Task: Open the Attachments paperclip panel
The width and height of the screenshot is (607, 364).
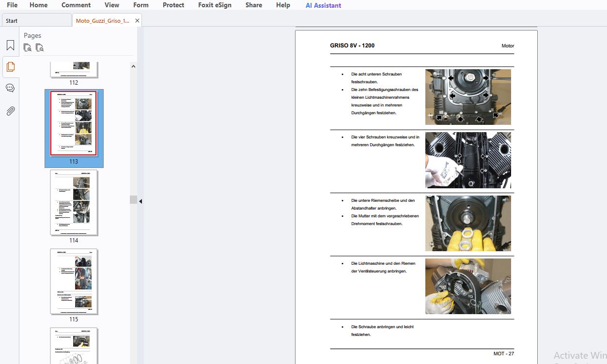Action: pyautogui.click(x=10, y=111)
